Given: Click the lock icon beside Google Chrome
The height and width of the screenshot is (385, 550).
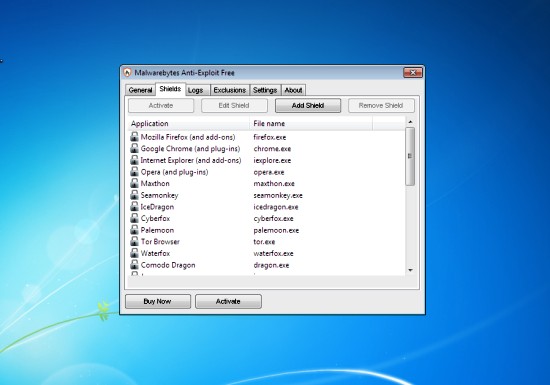Looking at the screenshot, I should click(134, 148).
